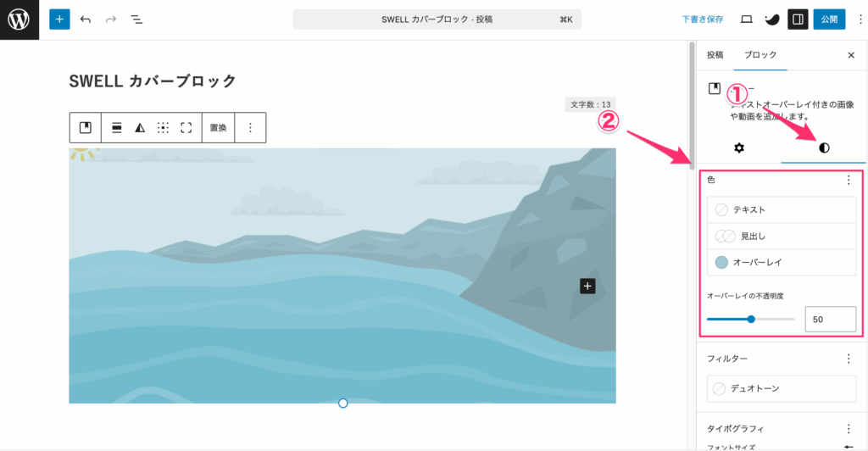
Task: Open the SWELL settings icon
Action: (771, 19)
